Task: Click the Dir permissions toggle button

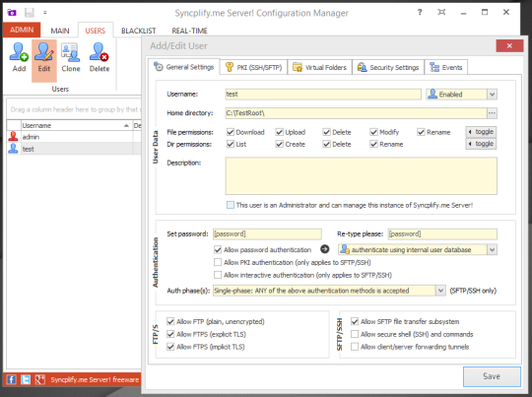Action: point(481,144)
